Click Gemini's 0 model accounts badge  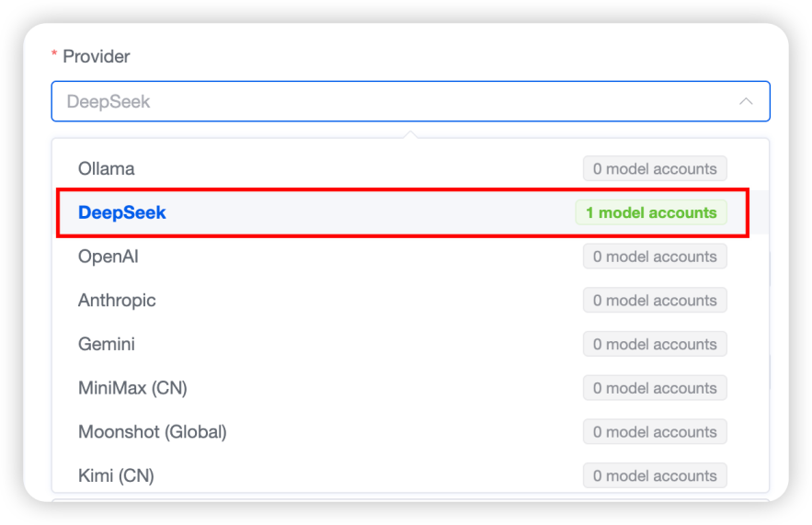pos(655,344)
